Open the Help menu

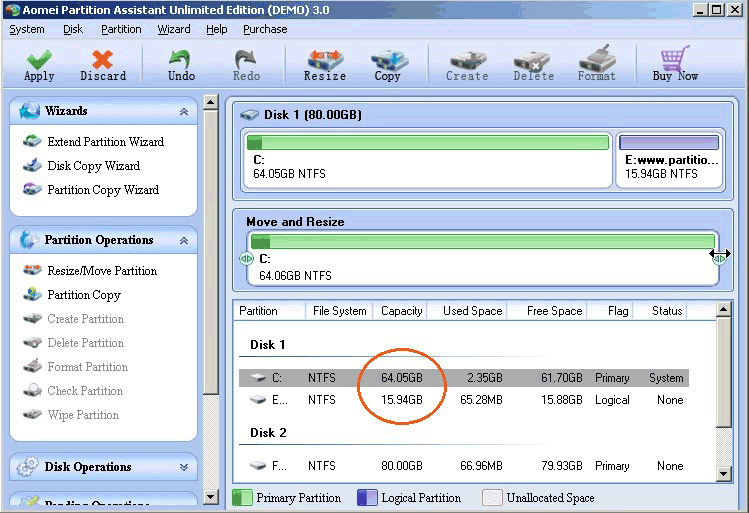tap(216, 29)
